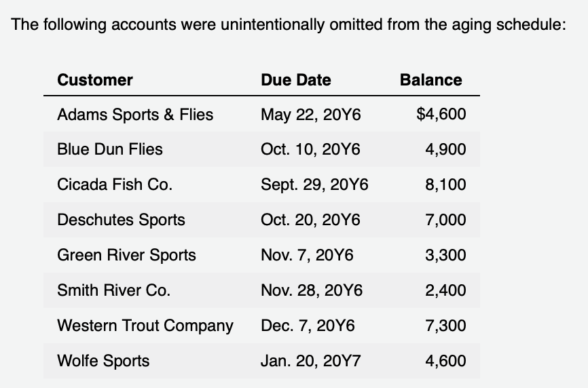Click the Cicada Fish Co. entry
Viewport: 588px width, 388px height.
coord(115,185)
